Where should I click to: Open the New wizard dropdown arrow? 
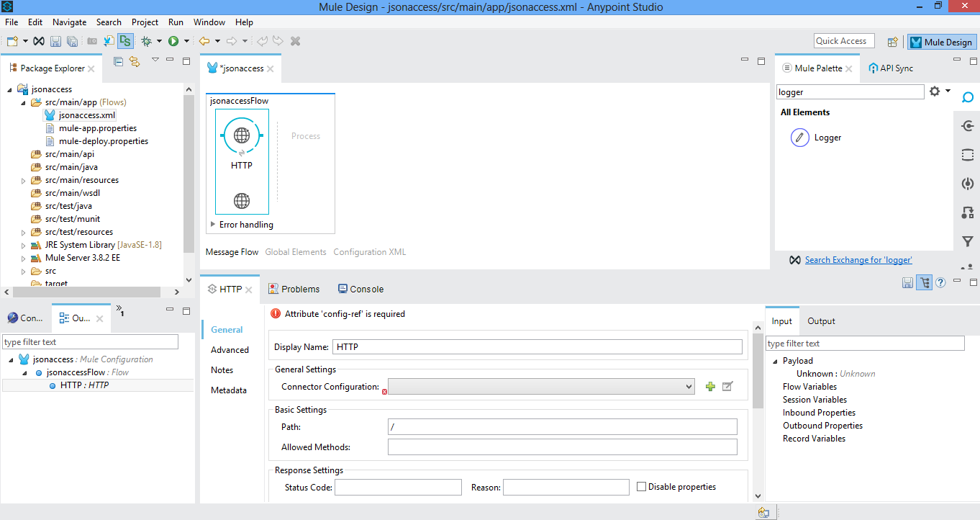[x=25, y=41]
